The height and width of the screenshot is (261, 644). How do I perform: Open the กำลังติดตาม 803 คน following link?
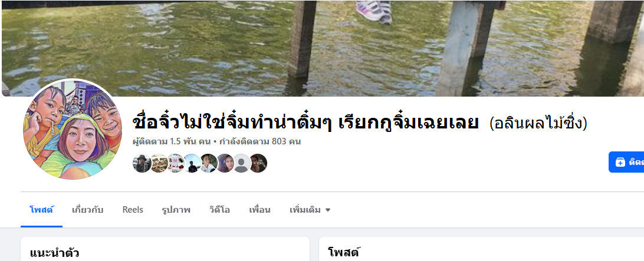click(x=261, y=142)
